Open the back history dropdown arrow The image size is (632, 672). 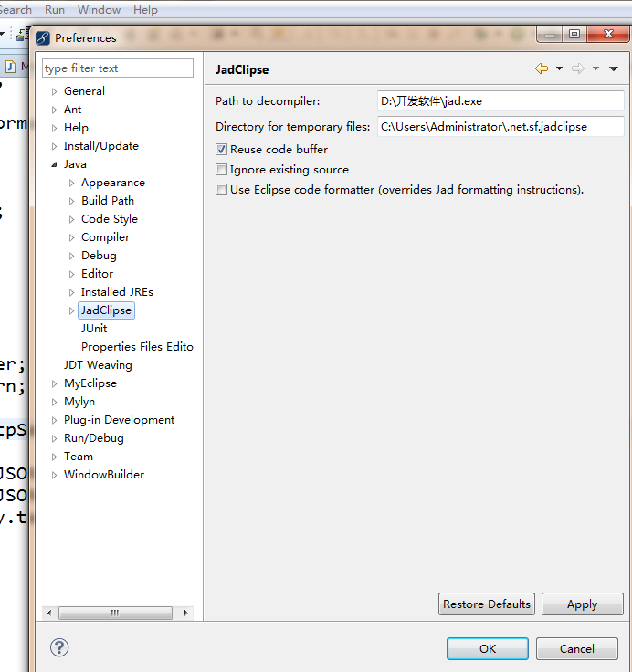pyautogui.click(x=559, y=68)
